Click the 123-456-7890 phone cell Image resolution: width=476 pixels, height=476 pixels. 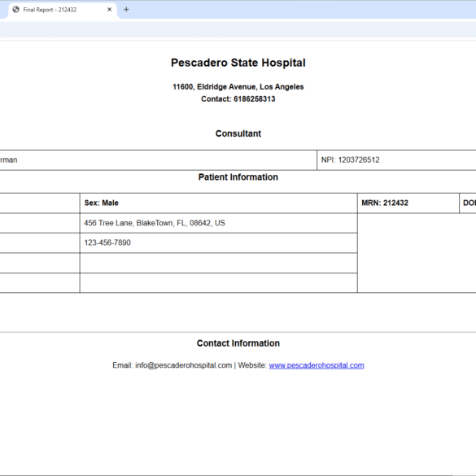point(219,242)
